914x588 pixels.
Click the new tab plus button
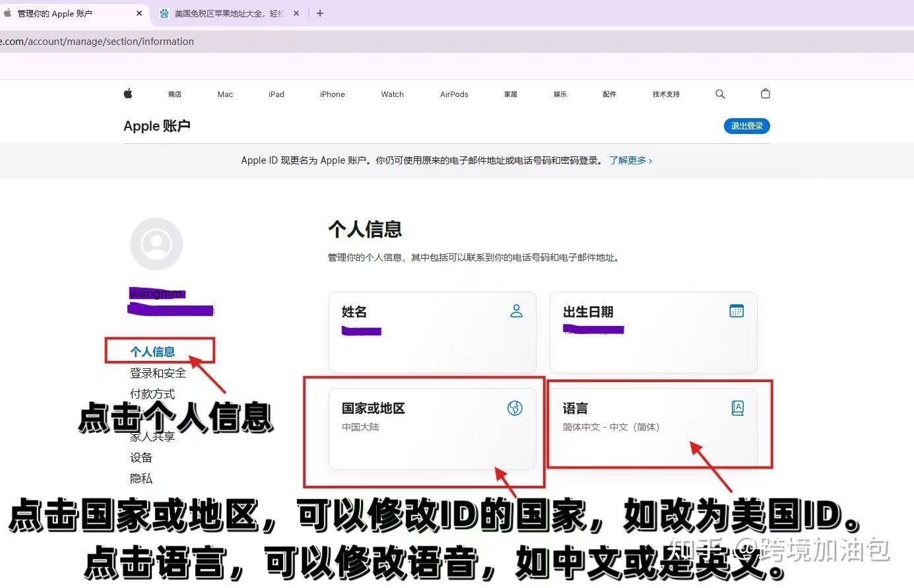point(320,13)
